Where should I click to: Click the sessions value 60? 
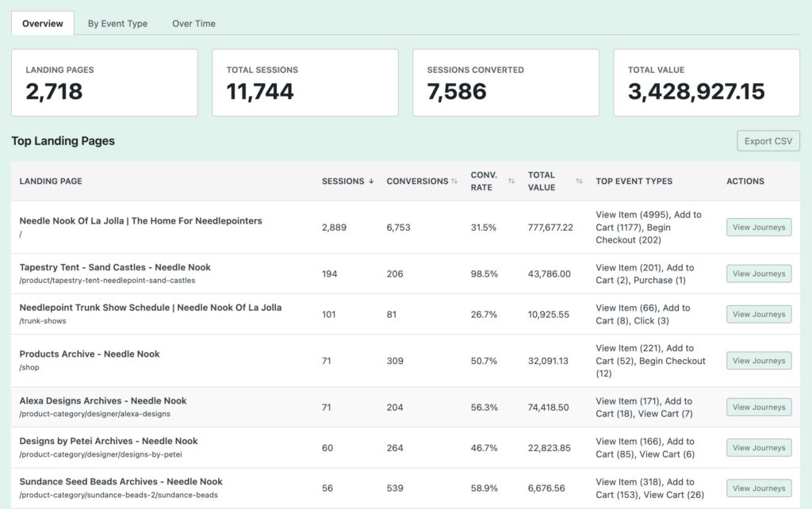(x=327, y=448)
